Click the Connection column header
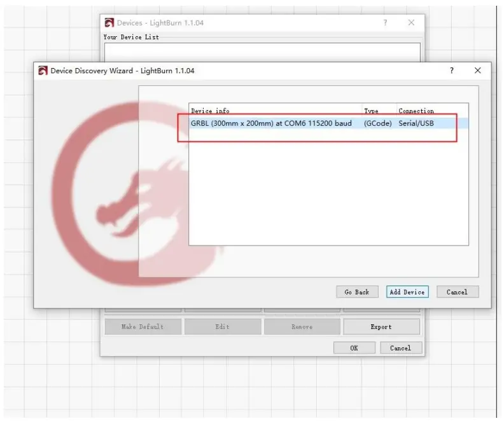 (x=432, y=111)
